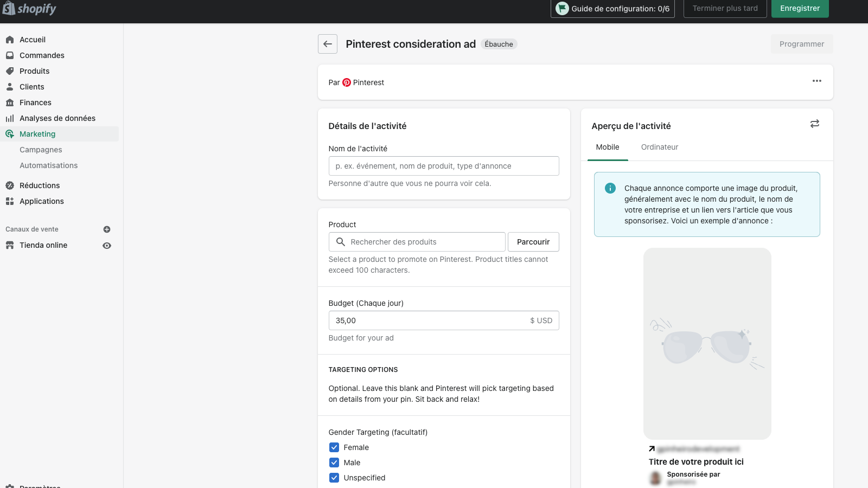The width and height of the screenshot is (868, 488).
Task: Click the Tienda online store icon
Action: (10, 245)
